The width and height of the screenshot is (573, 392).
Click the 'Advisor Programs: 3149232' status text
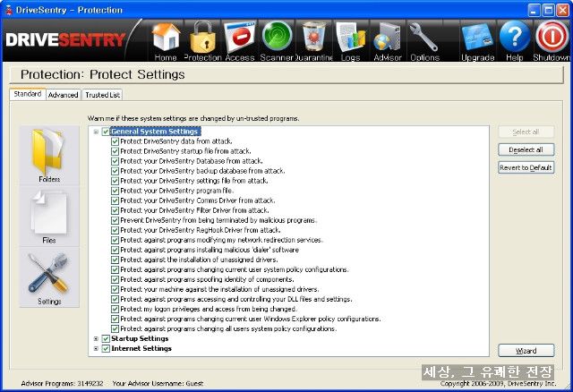[x=62, y=383]
